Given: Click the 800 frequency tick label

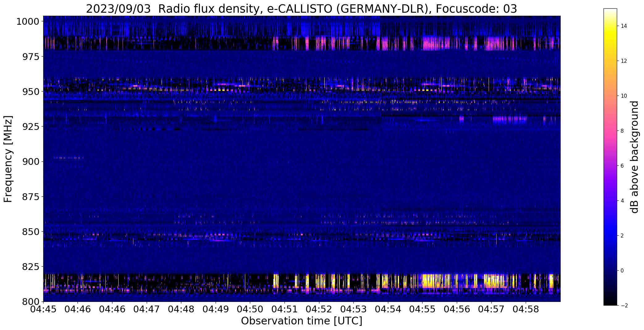Looking at the screenshot, I should 31,301.
